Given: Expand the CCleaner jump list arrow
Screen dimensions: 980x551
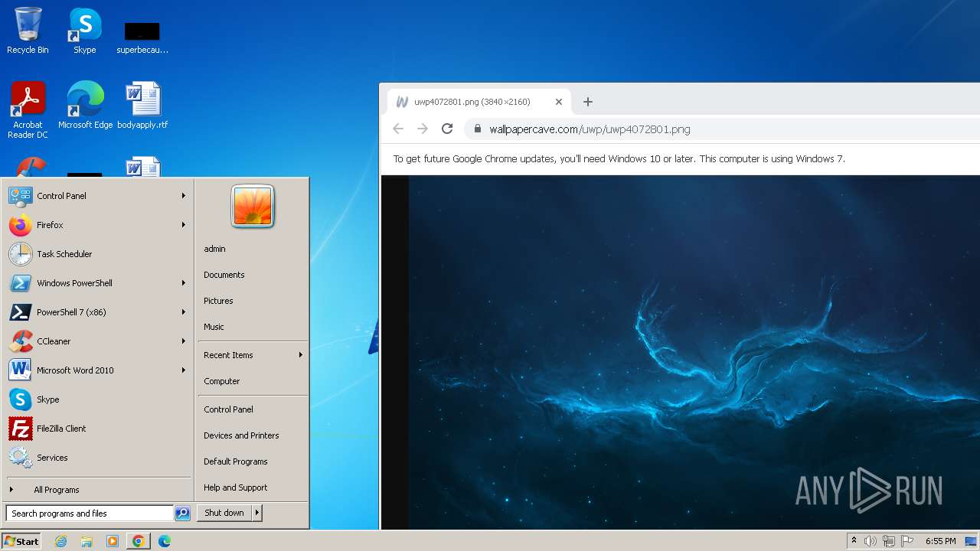Looking at the screenshot, I should point(184,341).
